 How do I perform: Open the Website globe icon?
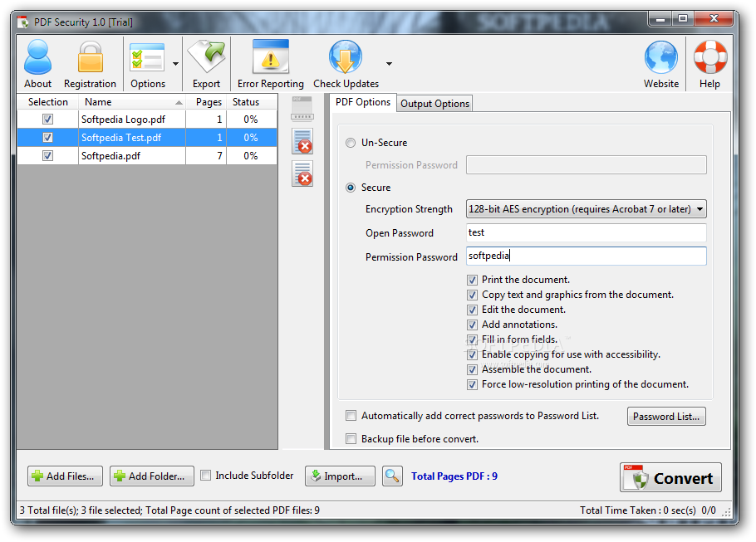pos(661,64)
